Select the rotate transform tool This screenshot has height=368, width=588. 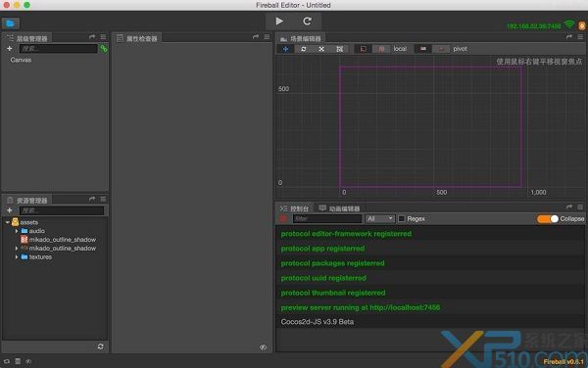(304, 49)
